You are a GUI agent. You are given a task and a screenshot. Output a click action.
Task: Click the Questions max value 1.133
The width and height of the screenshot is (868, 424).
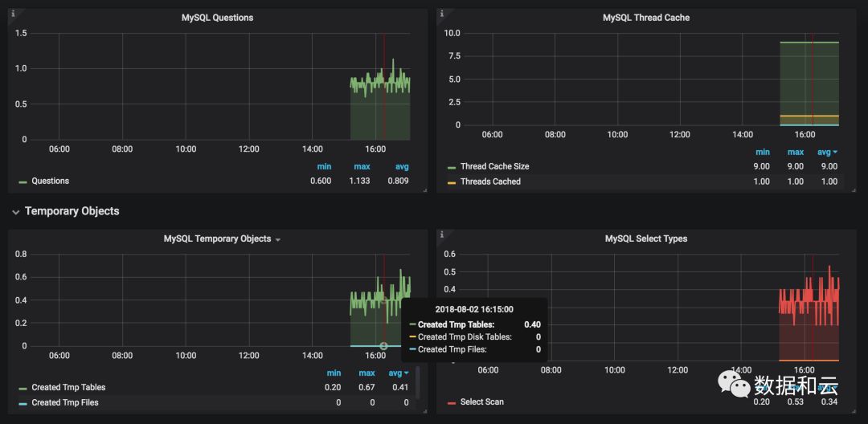click(x=360, y=181)
